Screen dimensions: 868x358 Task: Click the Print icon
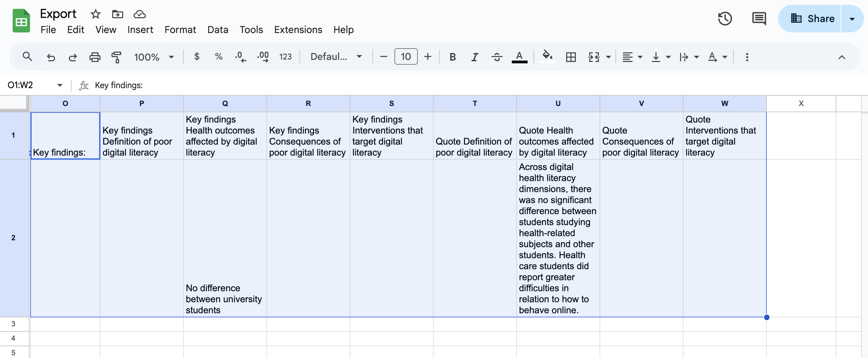95,57
